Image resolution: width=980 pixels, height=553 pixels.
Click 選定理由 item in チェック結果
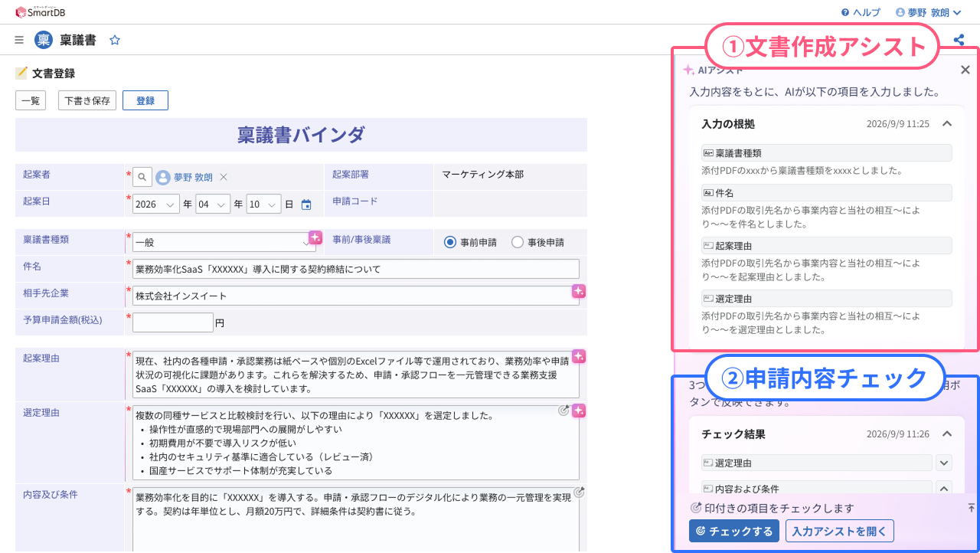(x=816, y=463)
